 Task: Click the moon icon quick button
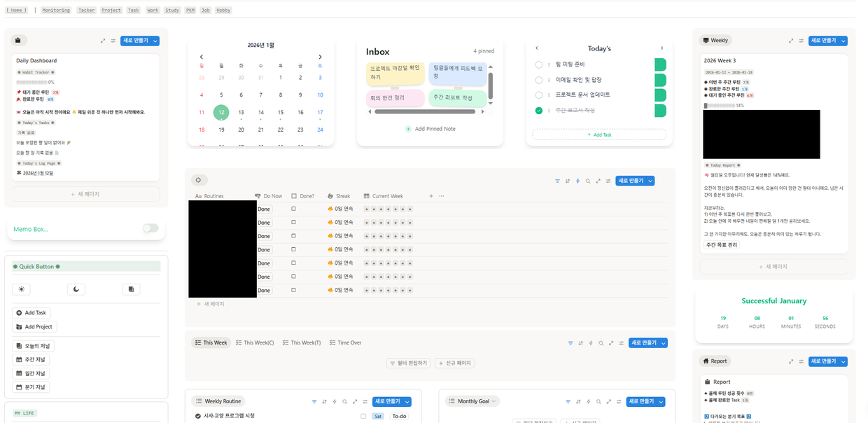76,289
